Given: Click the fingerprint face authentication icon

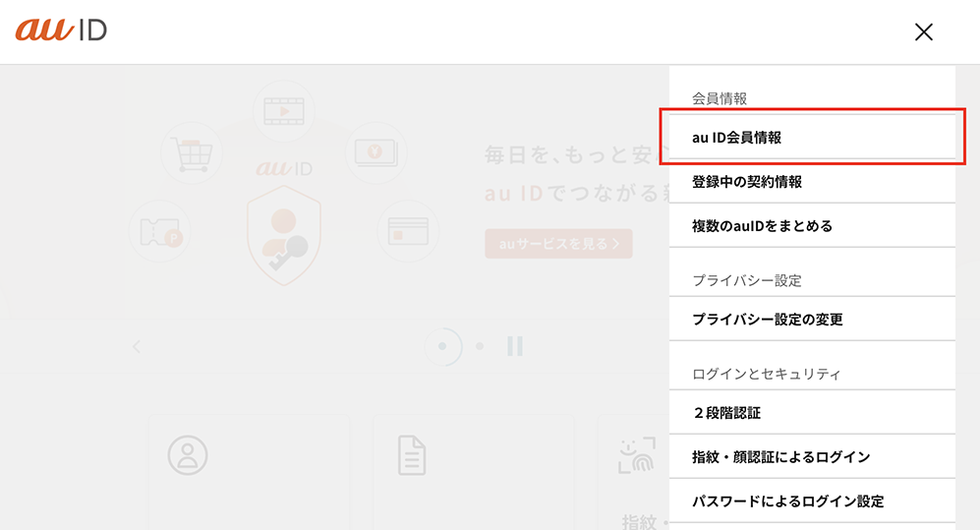Looking at the screenshot, I should coord(637,455).
